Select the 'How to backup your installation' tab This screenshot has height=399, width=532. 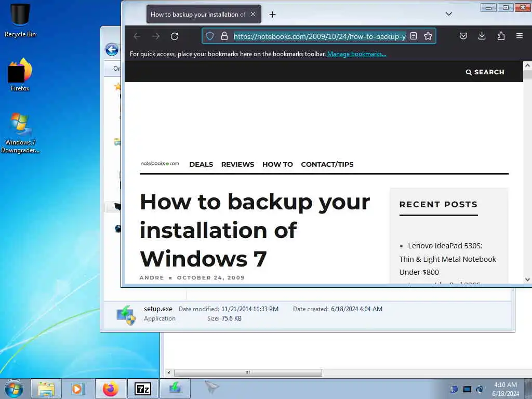coord(204,14)
